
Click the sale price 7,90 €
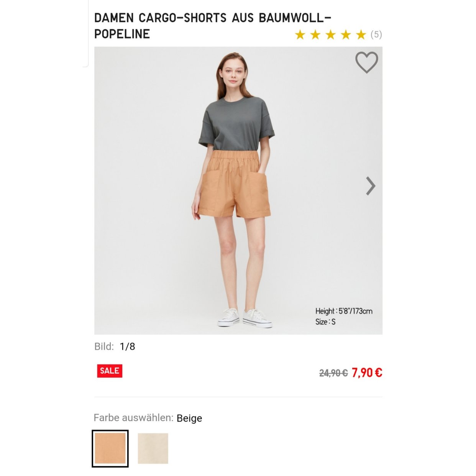(x=367, y=373)
